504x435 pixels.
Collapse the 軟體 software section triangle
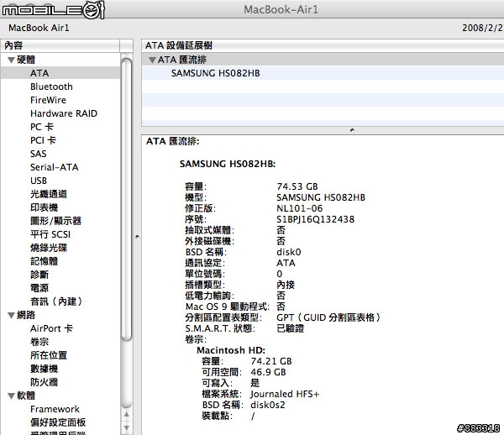pyautogui.click(x=11, y=396)
